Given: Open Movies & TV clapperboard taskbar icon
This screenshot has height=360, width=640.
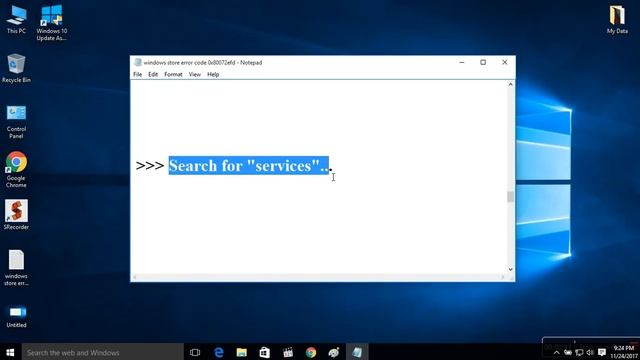Looking at the screenshot, I should 288,352.
